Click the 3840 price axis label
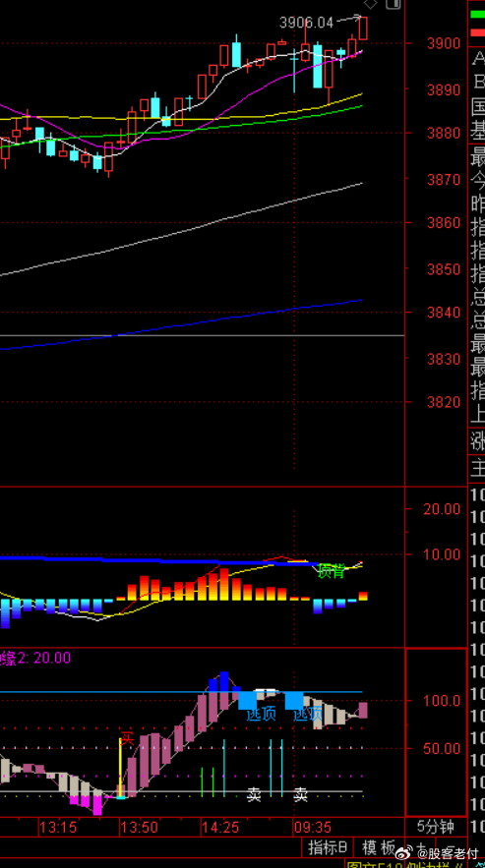Viewport: 485px width, 868px height. pyautogui.click(x=444, y=313)
